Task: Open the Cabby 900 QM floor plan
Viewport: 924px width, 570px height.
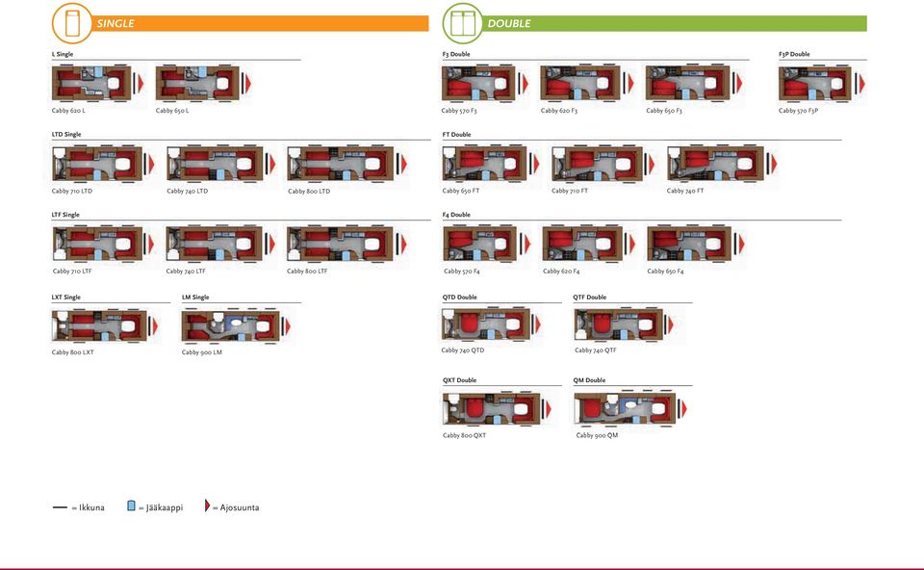Action: (631, 408)
